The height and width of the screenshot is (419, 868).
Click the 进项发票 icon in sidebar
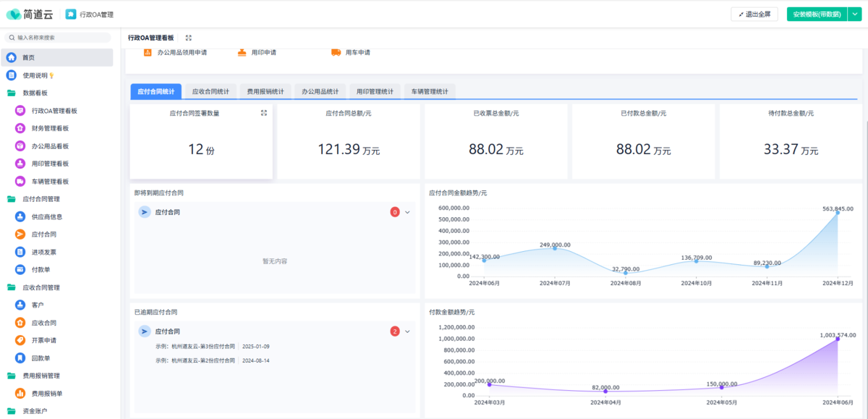(x=20, y=252)
